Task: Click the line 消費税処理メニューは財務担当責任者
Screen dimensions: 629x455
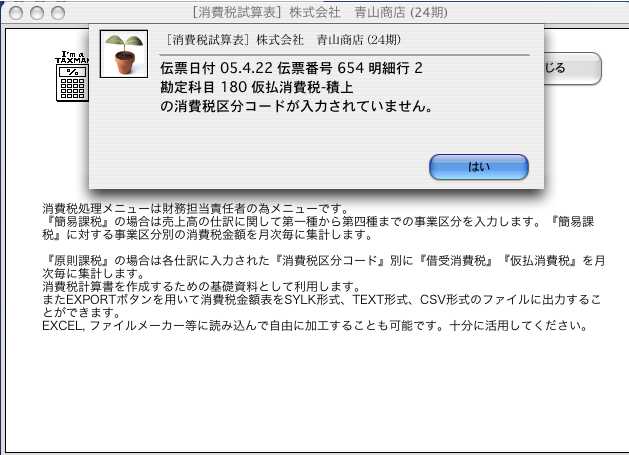Action: click(x=196, y=209)
